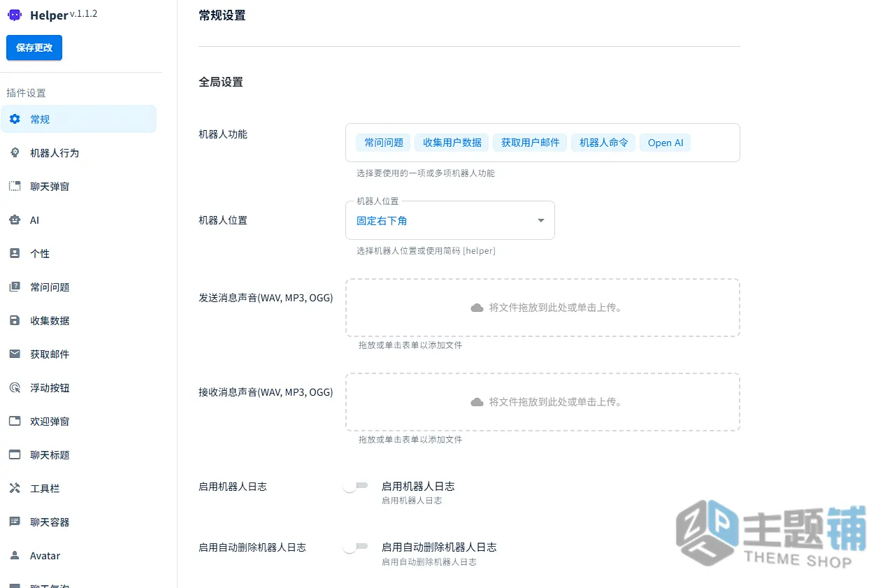885x588 pixels.
Task: Click the 获取邮件 envelope icon
Action: [x=15, y=354]
